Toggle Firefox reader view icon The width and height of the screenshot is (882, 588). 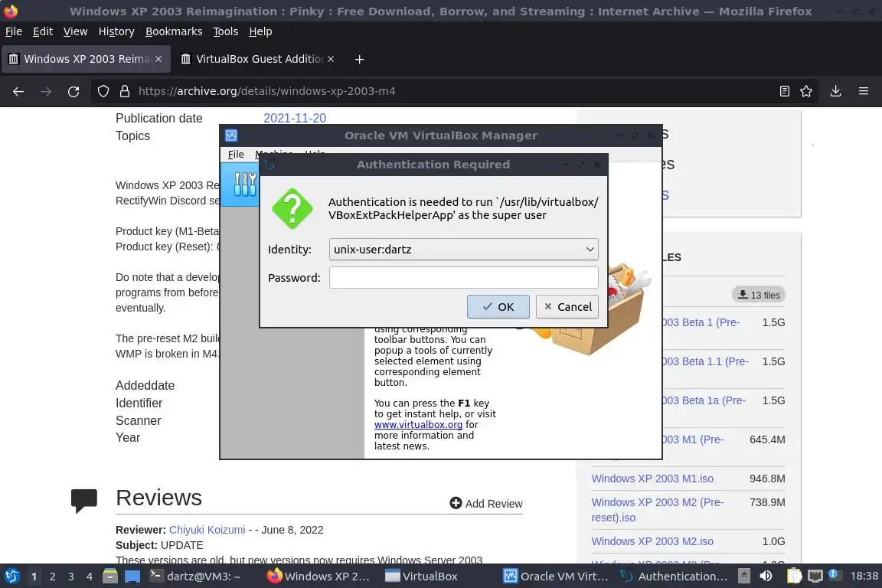click(785, 91)
